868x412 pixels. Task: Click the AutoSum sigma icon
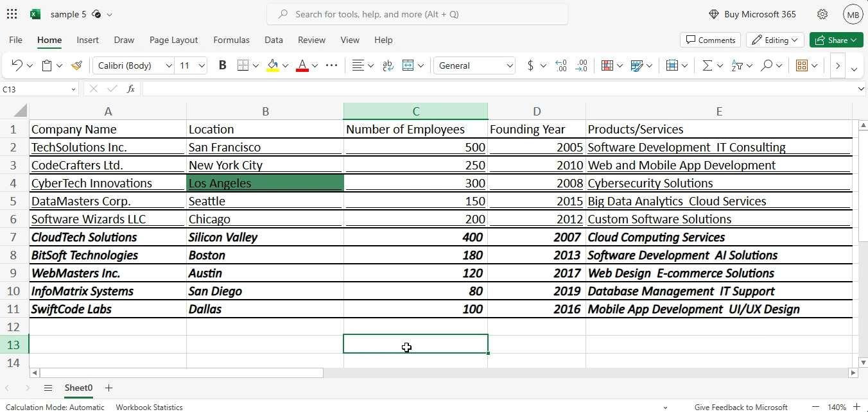(707, 65)
